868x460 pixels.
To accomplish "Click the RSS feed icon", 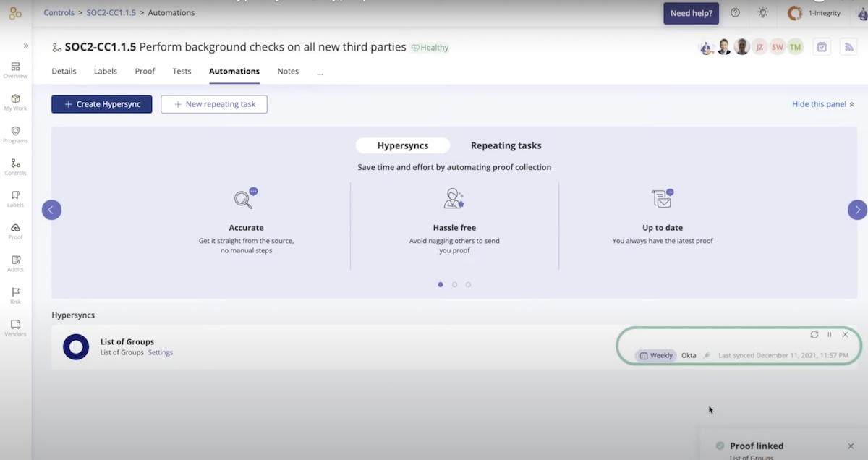I will click(x=848, y=47).
